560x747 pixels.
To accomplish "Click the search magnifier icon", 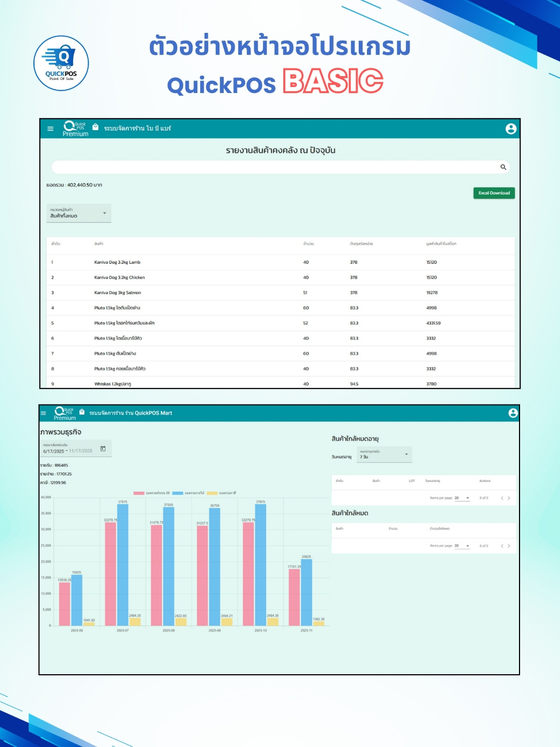I will tap(503, 167).
